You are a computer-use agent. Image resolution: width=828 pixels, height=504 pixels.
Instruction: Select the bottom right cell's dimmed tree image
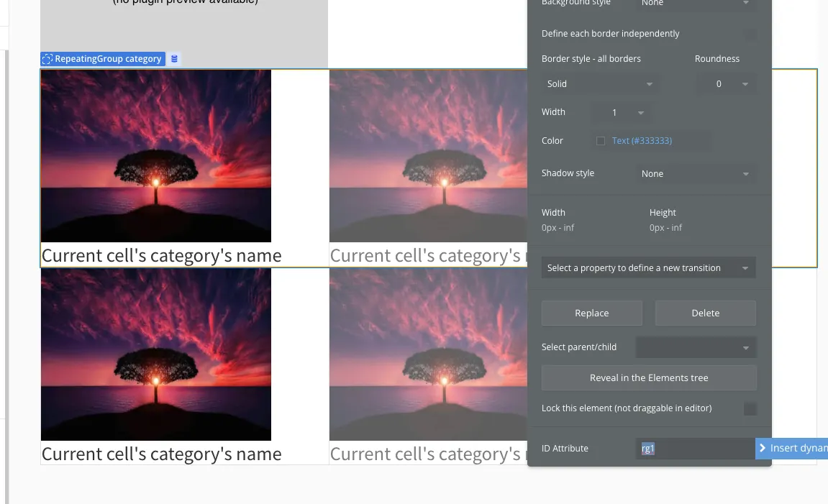(x=428, y=354)
